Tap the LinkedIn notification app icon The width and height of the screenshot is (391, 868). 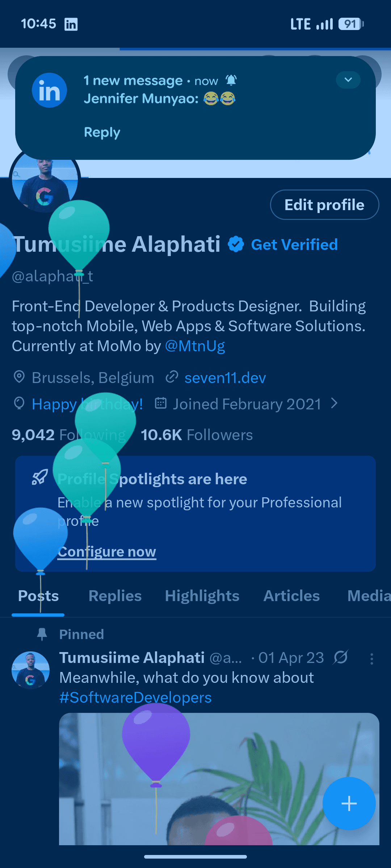pos(49,90)
